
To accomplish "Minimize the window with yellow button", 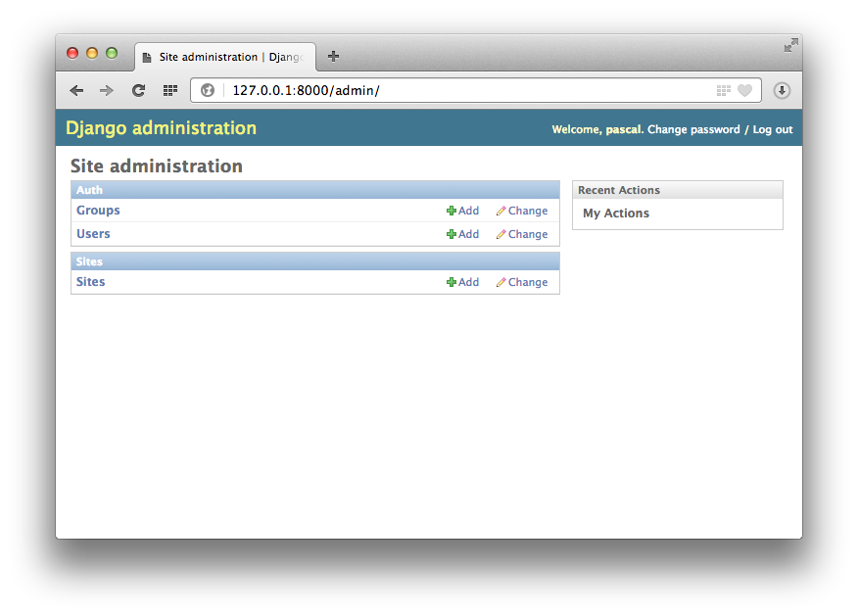I will [x=92, y=53].
